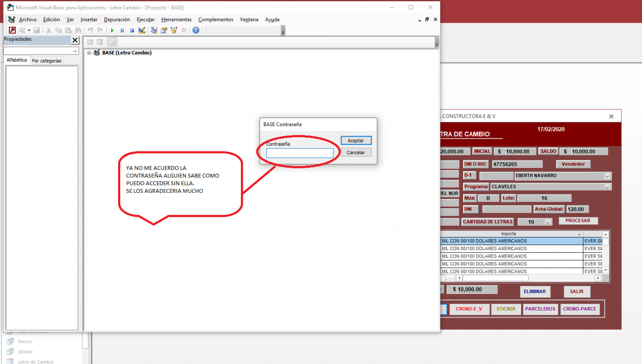Click the Aceptar button in password dialog
642x364 pixels.
[x=356, y=141]
